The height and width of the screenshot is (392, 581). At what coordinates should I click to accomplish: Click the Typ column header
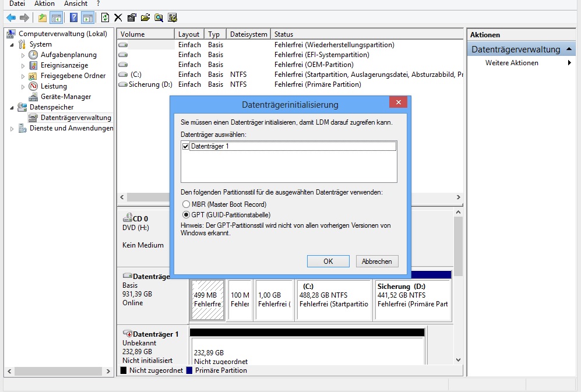point(215,34)
